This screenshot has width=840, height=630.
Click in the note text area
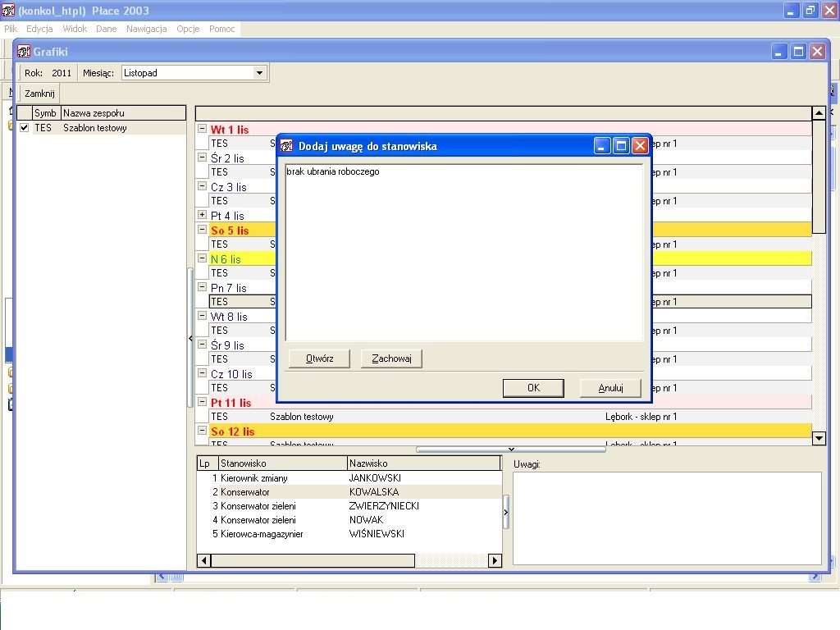464,253
